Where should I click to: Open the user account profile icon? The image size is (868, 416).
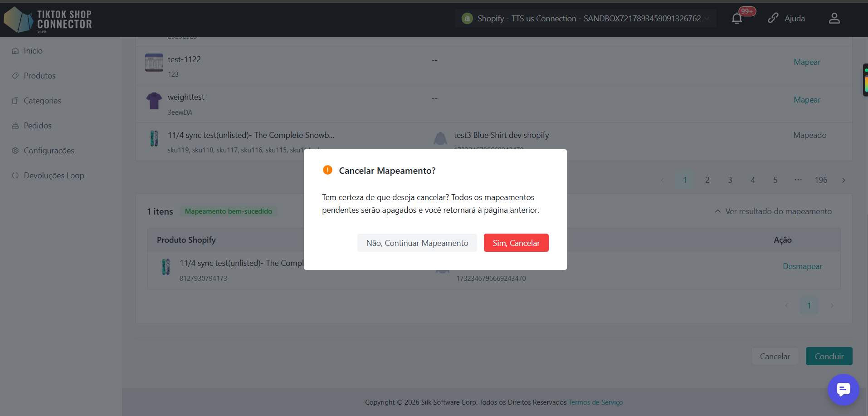pyautogui.click(x=834, y=18)
